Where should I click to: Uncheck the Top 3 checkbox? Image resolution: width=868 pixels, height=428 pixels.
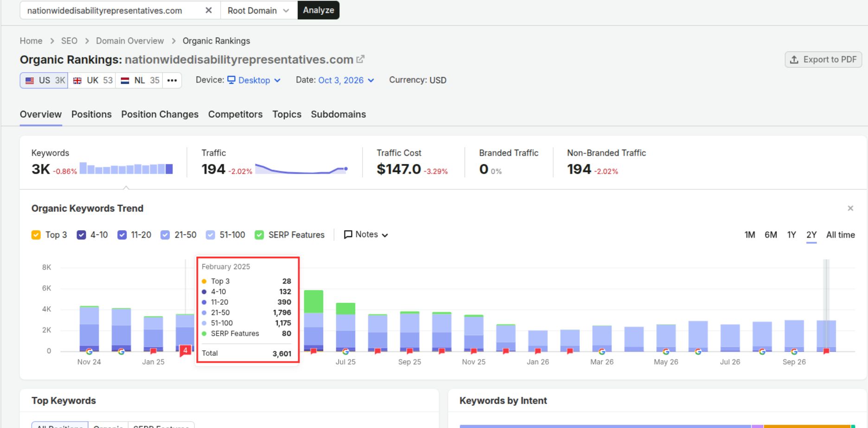click(x=36, y=235)
